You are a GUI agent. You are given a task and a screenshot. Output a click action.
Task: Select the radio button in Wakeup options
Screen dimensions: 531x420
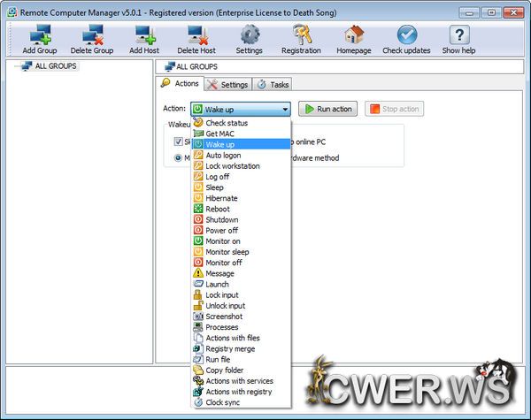(x=179, y=158)
